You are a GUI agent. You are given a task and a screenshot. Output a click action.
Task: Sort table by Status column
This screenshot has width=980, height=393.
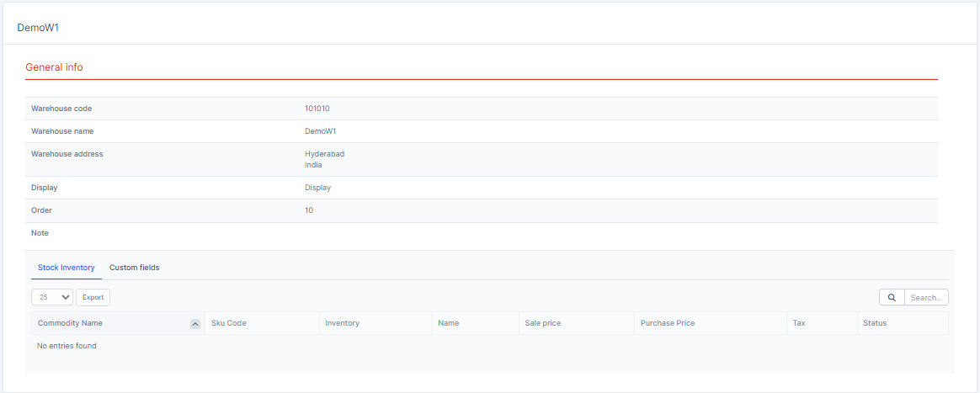[875, 323]
